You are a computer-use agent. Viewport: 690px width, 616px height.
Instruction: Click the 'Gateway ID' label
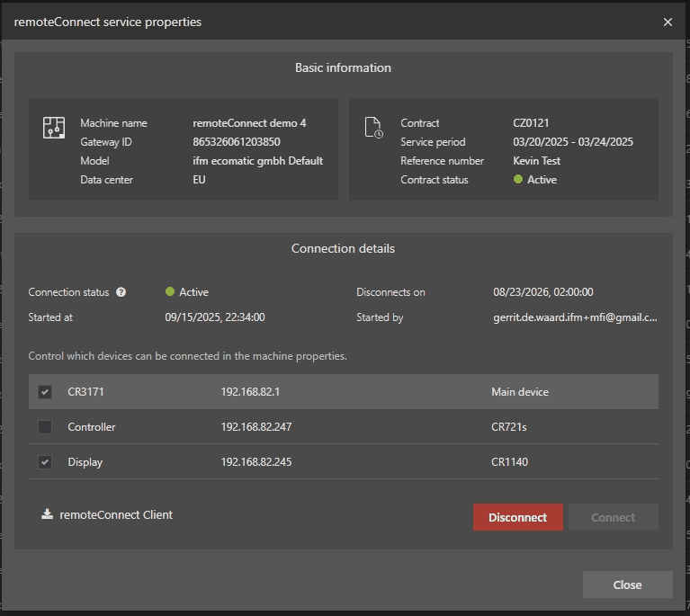coord(105,142)
